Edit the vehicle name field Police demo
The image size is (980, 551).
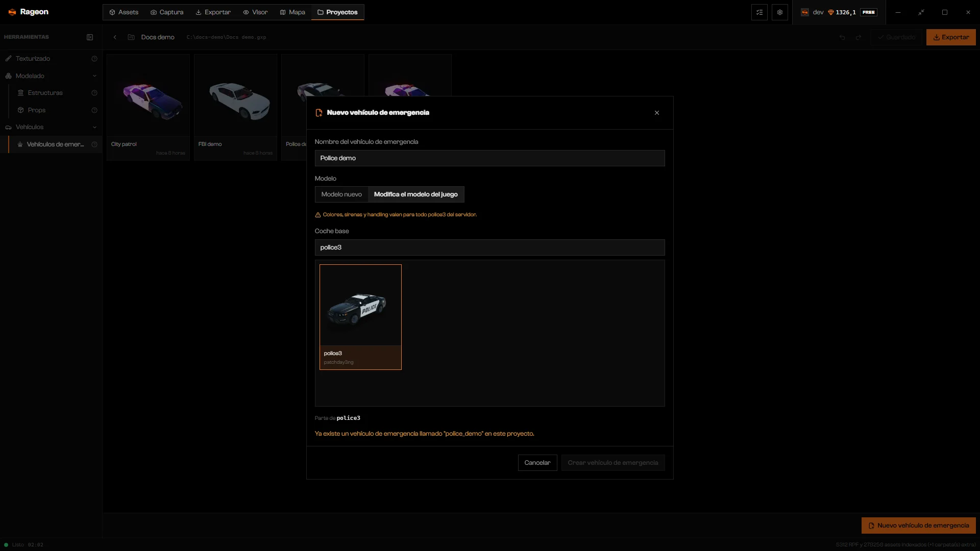(x=489, y=158)
